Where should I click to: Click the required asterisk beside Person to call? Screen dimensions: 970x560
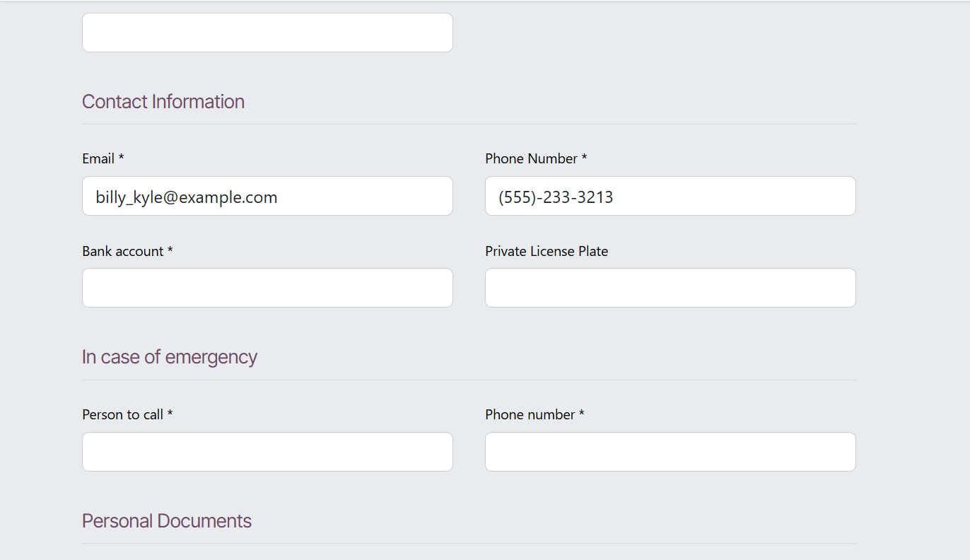[170, 414]
